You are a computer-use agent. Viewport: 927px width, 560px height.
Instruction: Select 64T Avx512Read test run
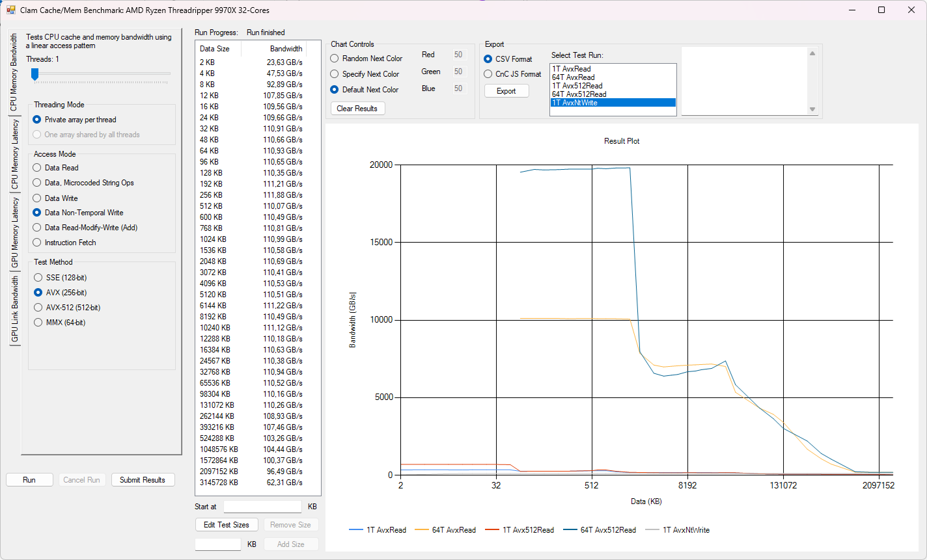coord(613,94)
